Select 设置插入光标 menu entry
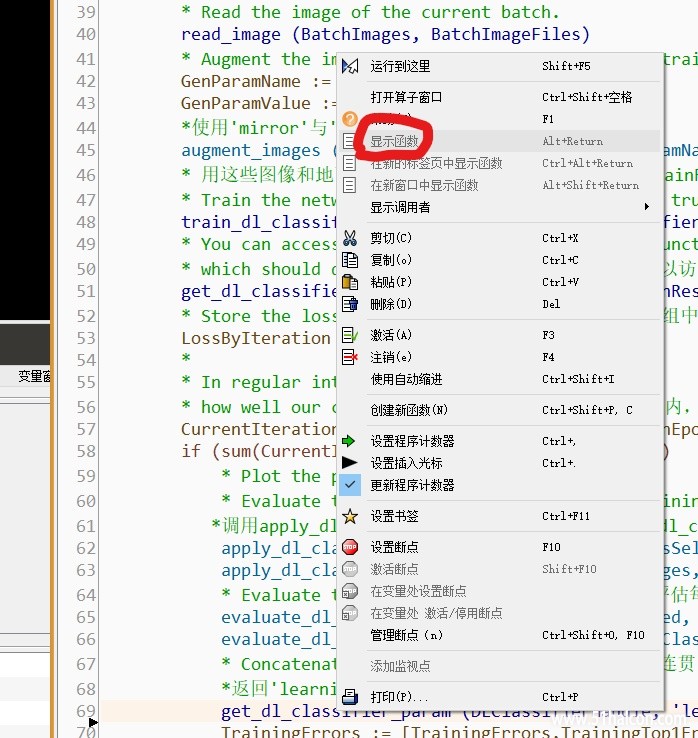This screenshot has height=738, width=698. (x=500, y=463)
